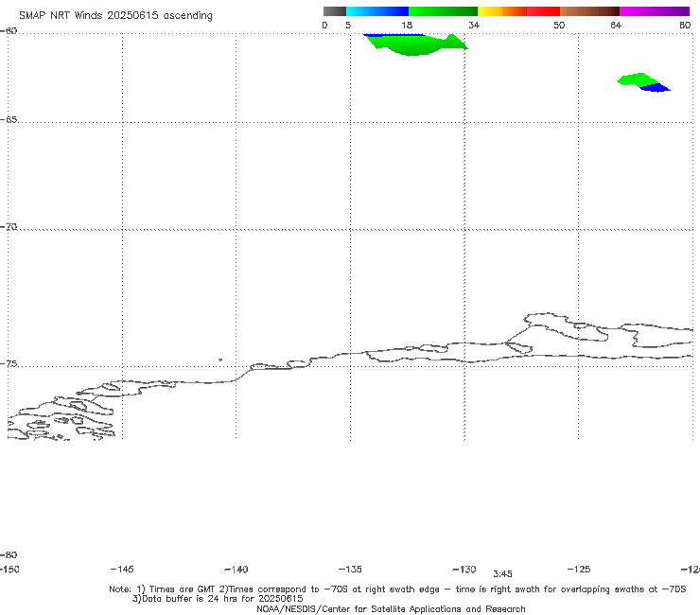Click the longitude label '-130'
This screenshot has height=615, width=700.
464,570
